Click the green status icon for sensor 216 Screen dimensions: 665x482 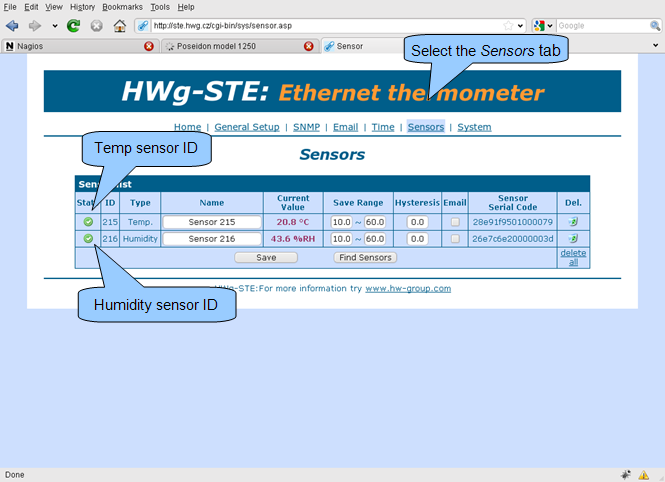click(88, 239)
